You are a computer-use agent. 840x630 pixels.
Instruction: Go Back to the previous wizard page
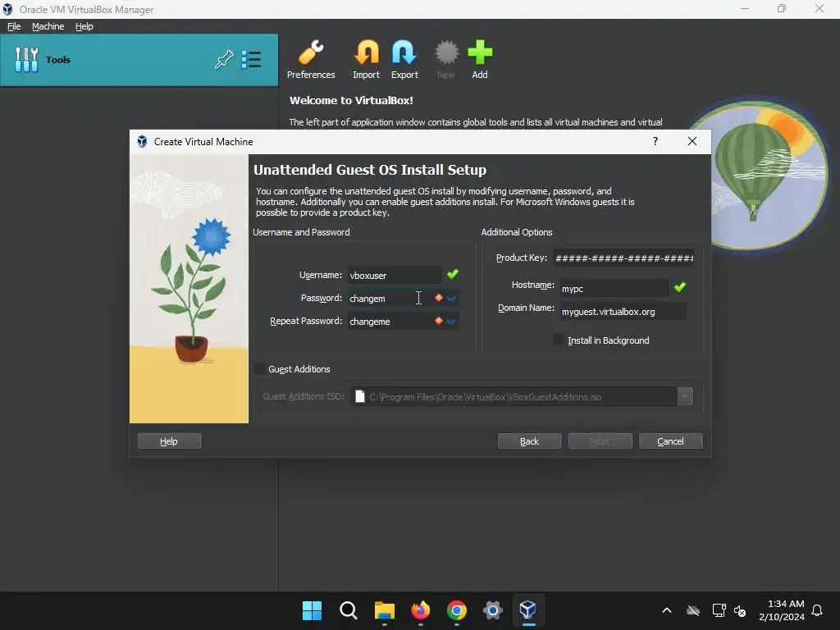tap(529, 441)
